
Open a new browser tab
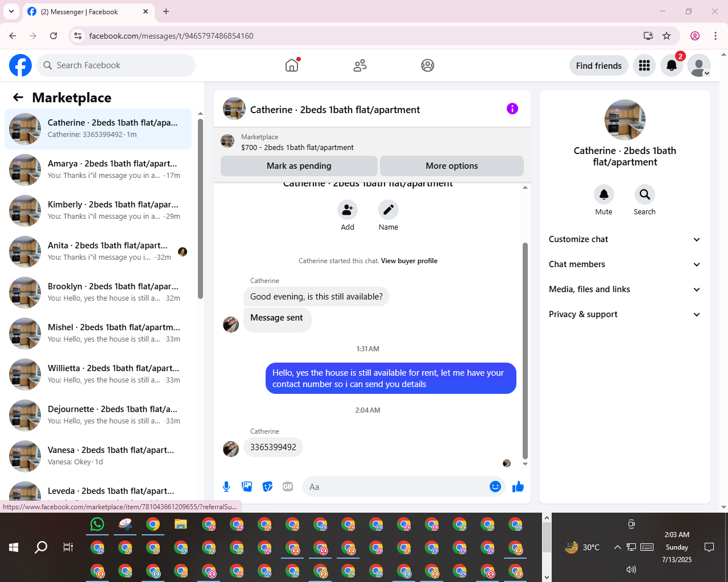coord(166,11)
